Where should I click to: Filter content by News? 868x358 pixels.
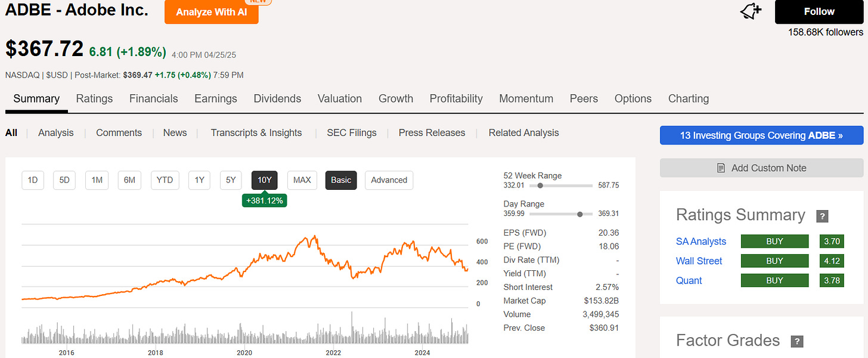click(175, 132)
